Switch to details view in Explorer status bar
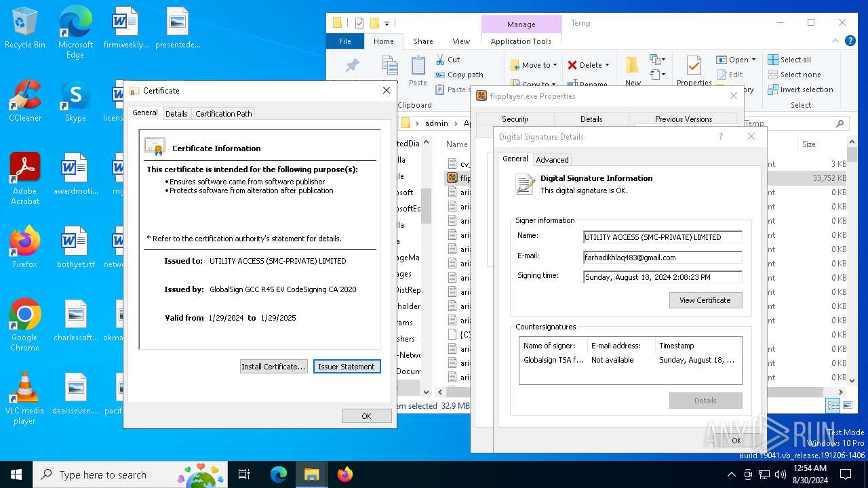The height and width of the screenshot is (488, 868). coord(832,405)
